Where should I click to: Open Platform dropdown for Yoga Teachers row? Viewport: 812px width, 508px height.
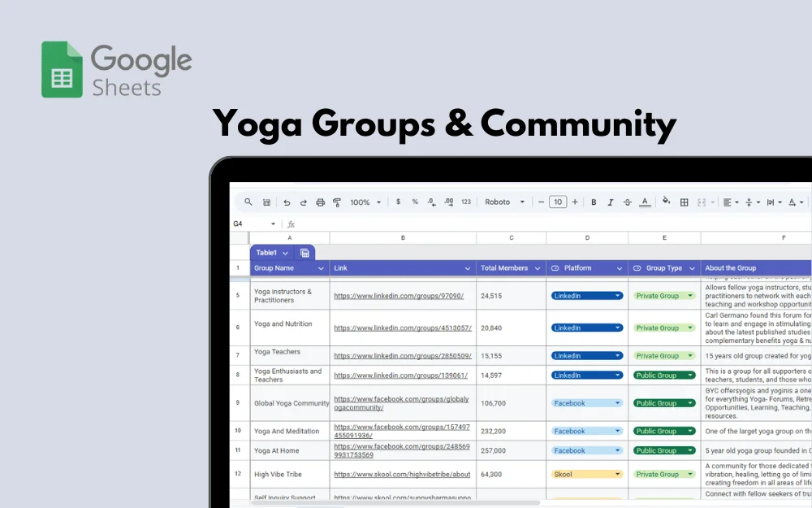click(x=618, y=356)
